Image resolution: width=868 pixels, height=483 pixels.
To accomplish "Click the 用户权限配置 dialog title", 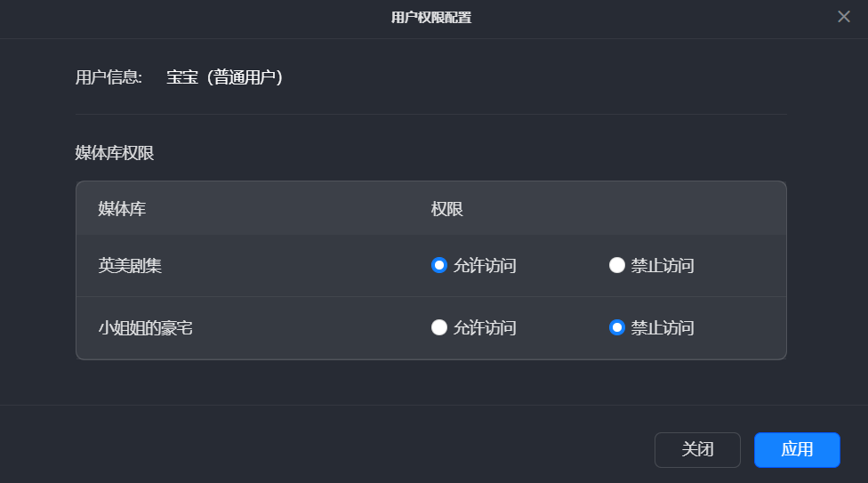I will coord(431,17).
